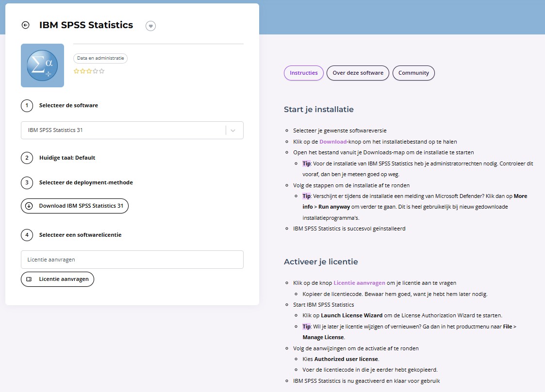Add IBM SPSS Statistics to favorites
This screenshot has width=545, height=392.
[x=150, y=26]
